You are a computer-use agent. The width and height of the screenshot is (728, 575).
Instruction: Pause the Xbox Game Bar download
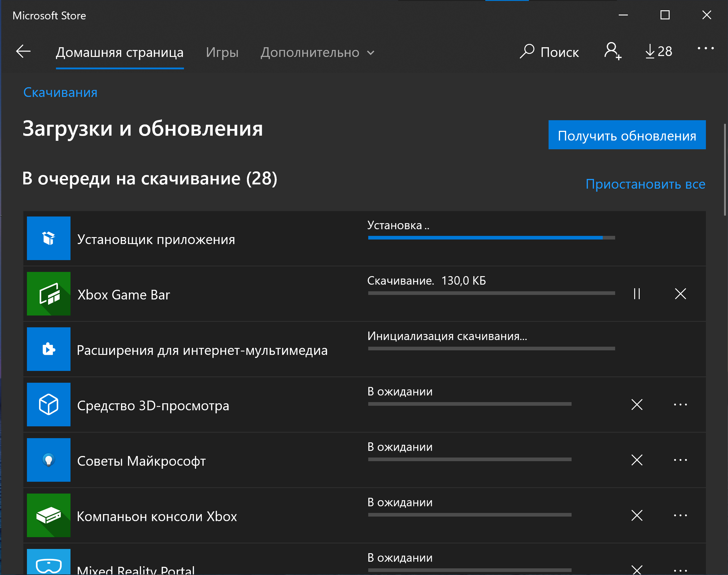point(637,294)
